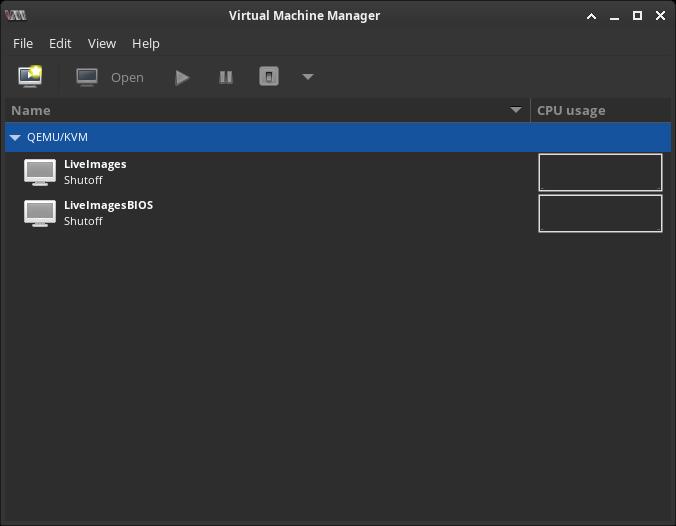Sort by the Name column header
The height and width of the screenshot is (526, 676).
[267, 110]
